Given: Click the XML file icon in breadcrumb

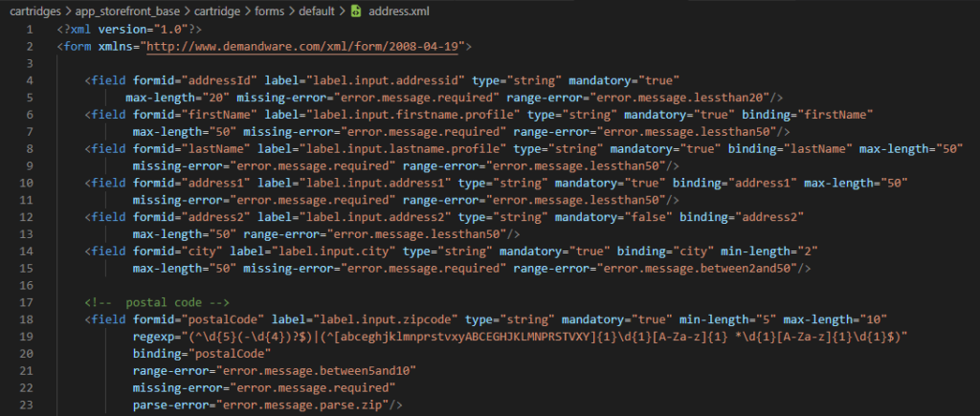Looking at the screenshot, I should pos(356,11).
